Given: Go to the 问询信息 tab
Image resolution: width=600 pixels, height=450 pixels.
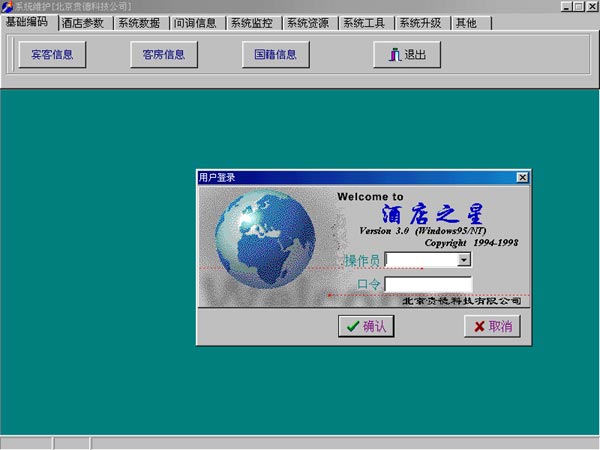Looking at the screenshot, I should click(x=197, y=23).
